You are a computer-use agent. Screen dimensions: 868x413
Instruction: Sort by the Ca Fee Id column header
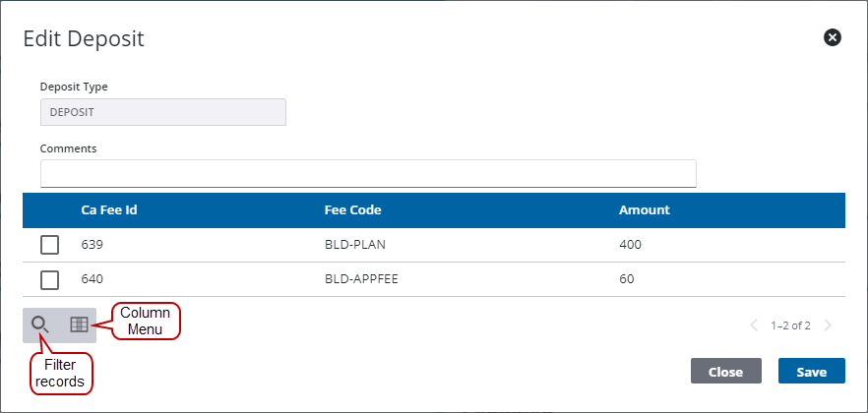108,210
